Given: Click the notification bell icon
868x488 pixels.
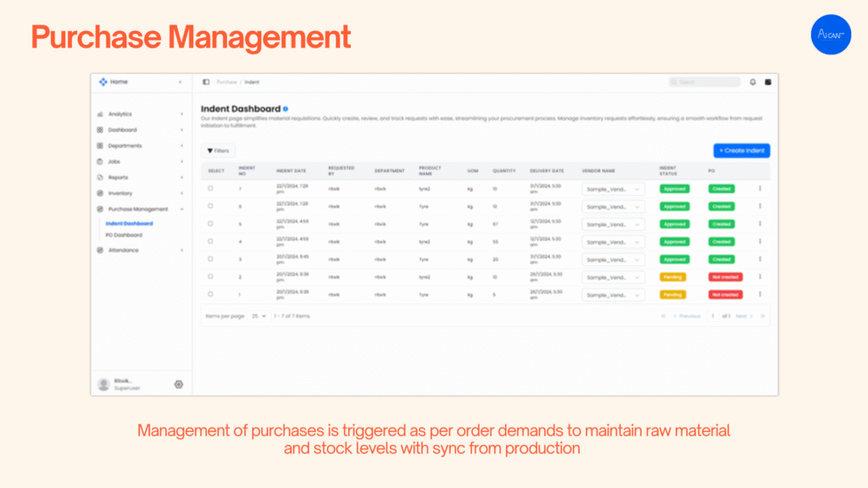Looking at the screenshot, I should [x=753, y=82].
